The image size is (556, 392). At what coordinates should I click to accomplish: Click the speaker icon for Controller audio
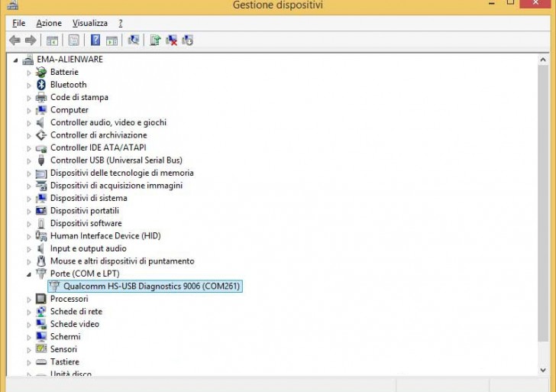tap(40, 122)
